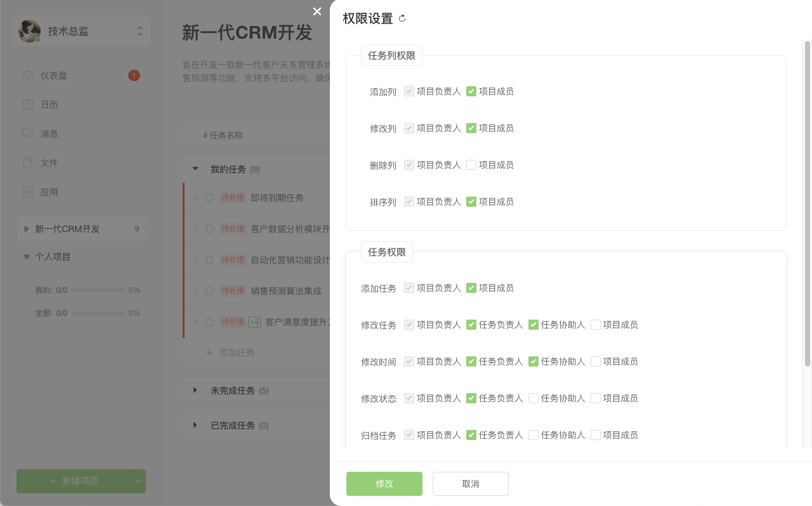Click the 任务名称 column header
Viewport: 812px width, 506px height.
tap(223, 135)
